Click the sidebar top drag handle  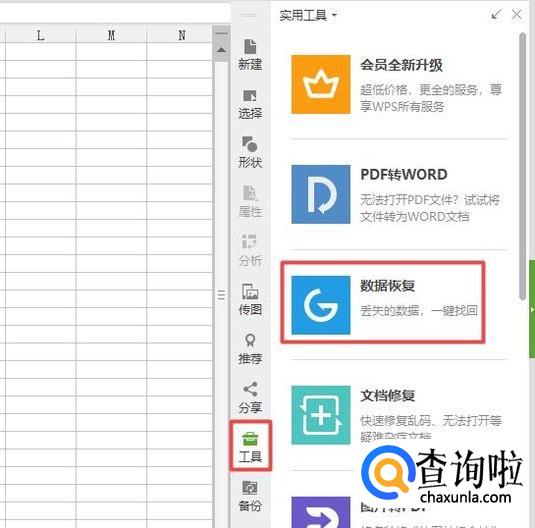click(x=248, y=15)
